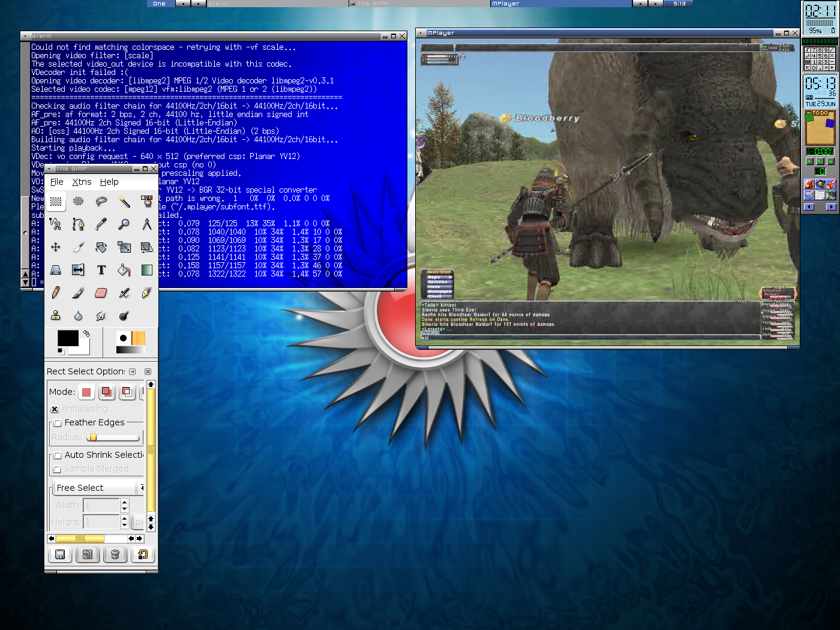Choose the Free Select lasso tool icon
This screenshot has height=630, width=840.
pos(101,202)
